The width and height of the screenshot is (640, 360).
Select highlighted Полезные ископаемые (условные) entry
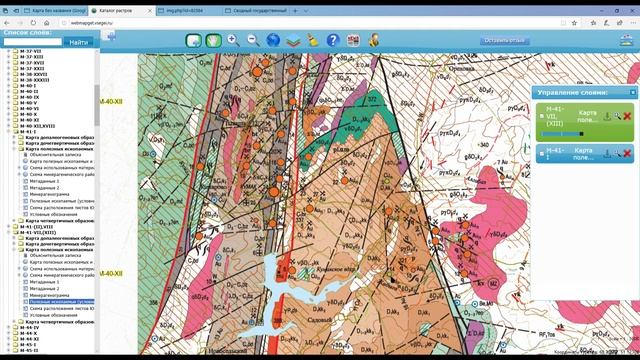tap(62, 302)
